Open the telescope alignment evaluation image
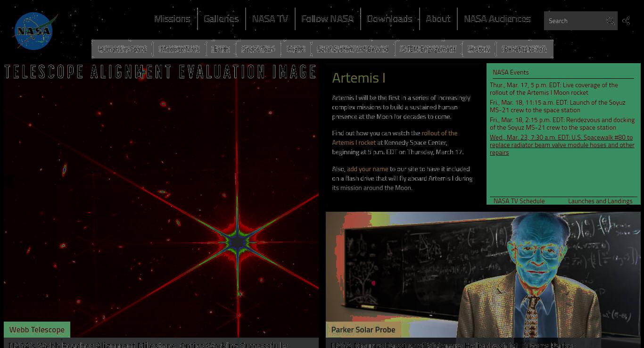644x348 pixels. click(161, 200)
